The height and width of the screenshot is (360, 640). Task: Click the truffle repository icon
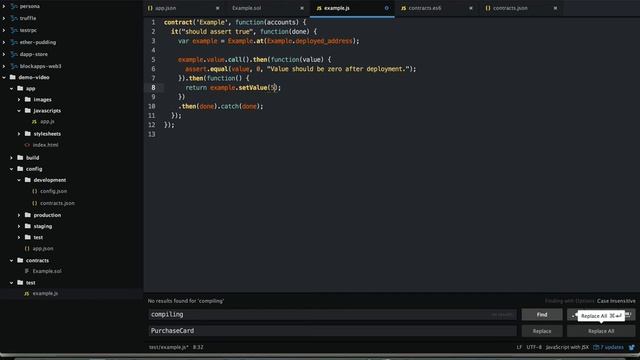coord(14,18)
